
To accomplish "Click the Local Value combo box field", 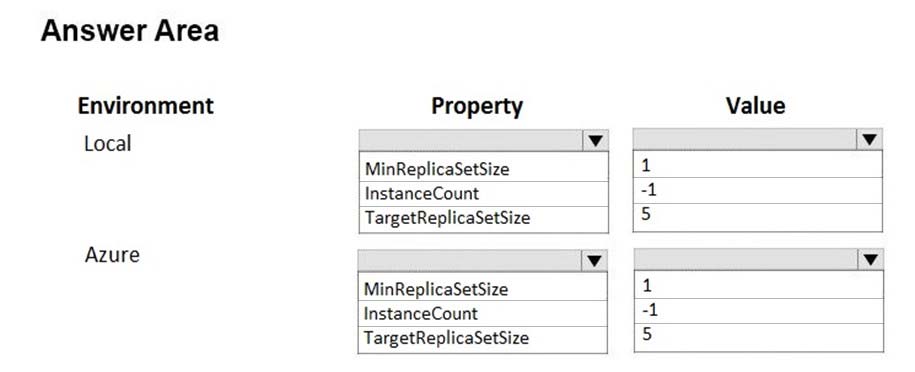I will [x=757, y=140].
